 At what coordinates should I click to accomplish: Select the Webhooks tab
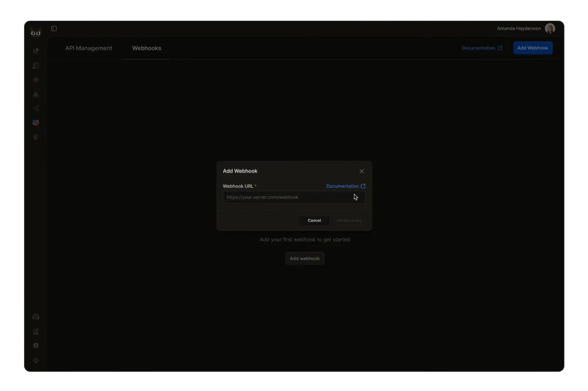click(147, 48)
